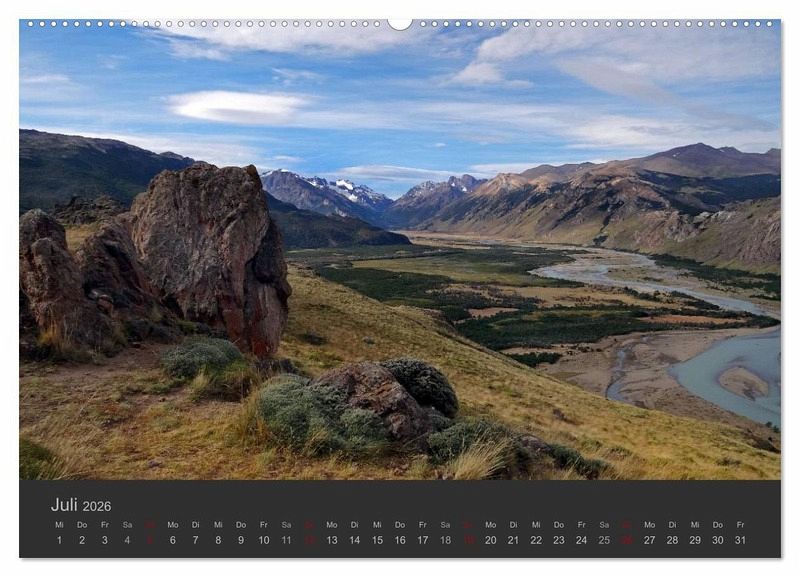This screenshot has height=577, width=800.
Task: Click the year label "2026"
Action: (97, 507)
